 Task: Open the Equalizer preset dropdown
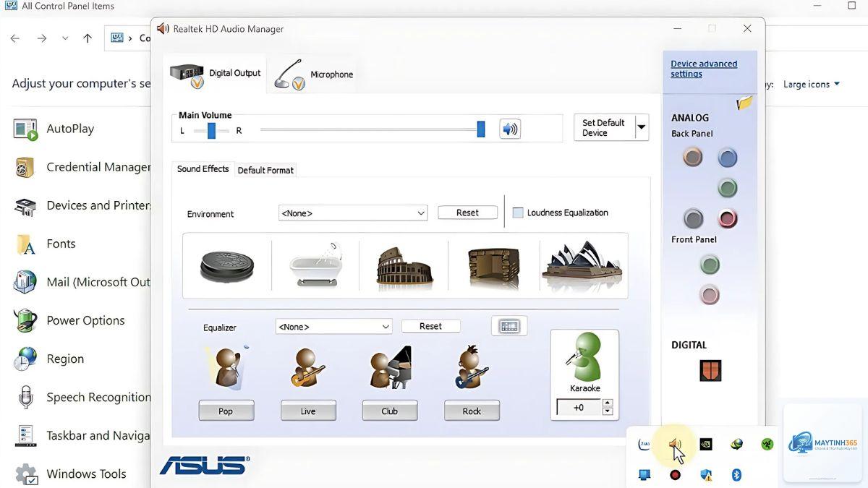[333, 327]
